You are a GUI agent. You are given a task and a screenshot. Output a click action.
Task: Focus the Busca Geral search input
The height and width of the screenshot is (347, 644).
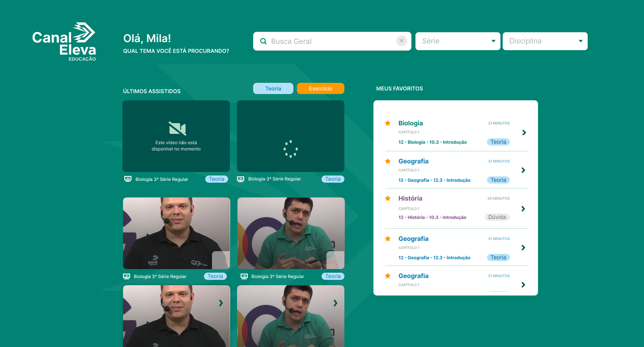coord(332,41)
